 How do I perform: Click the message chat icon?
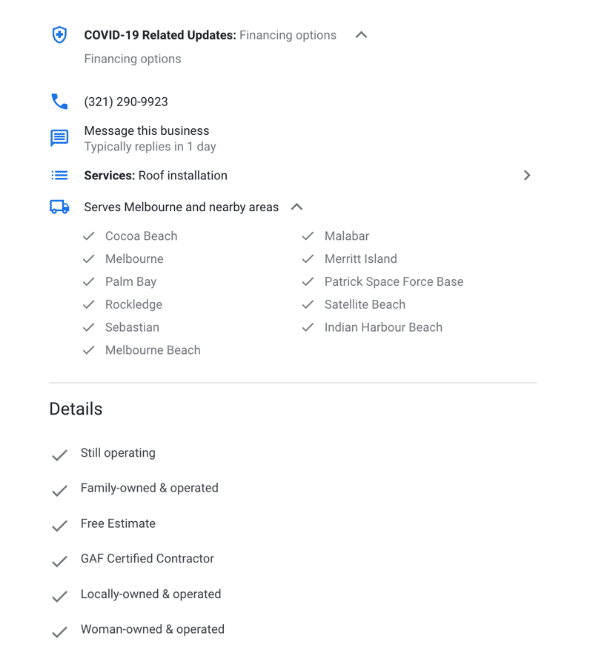pos(59,138)
